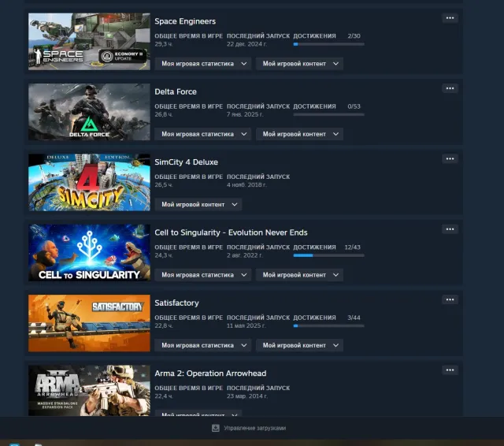Click the '3/44' achievements count

point(354,318)
